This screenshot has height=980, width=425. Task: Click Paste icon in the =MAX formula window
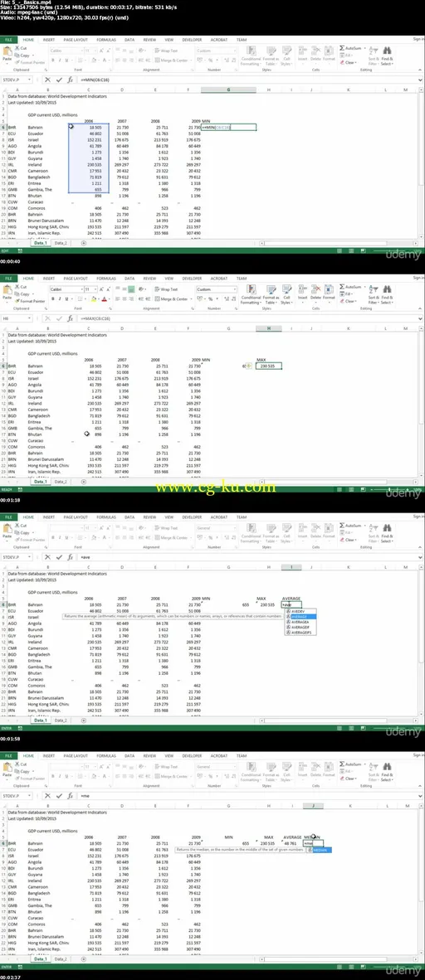[7, 289]
